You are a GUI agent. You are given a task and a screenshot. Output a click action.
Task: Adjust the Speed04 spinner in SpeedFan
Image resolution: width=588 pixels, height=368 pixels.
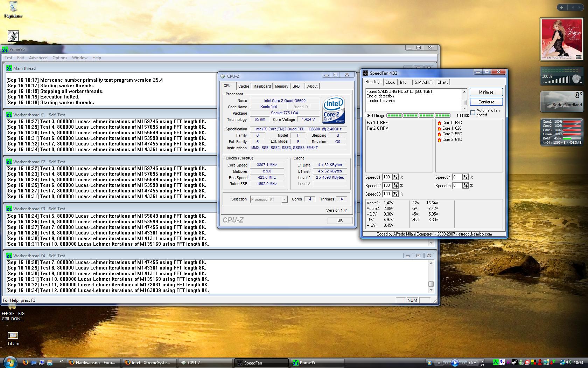pos(465,177)
